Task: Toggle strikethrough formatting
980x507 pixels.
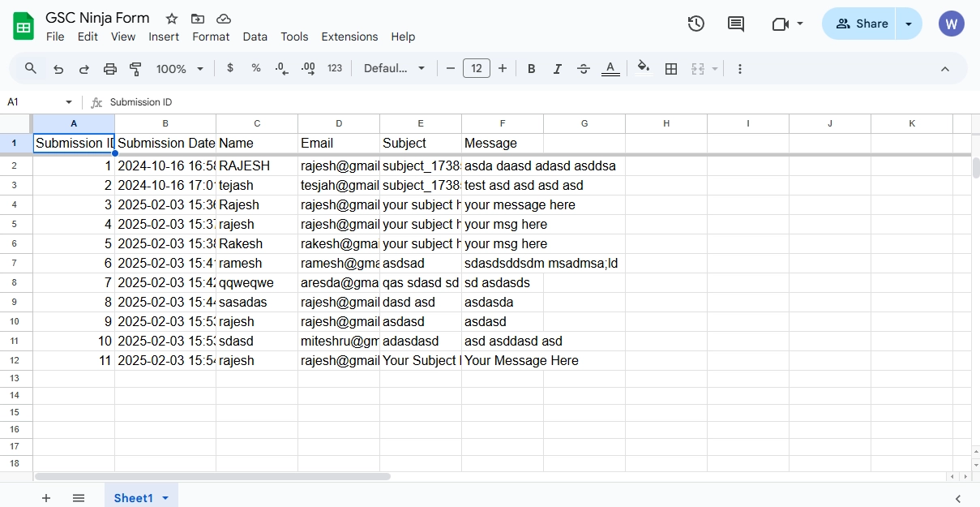Action: (x=583, y=68)
